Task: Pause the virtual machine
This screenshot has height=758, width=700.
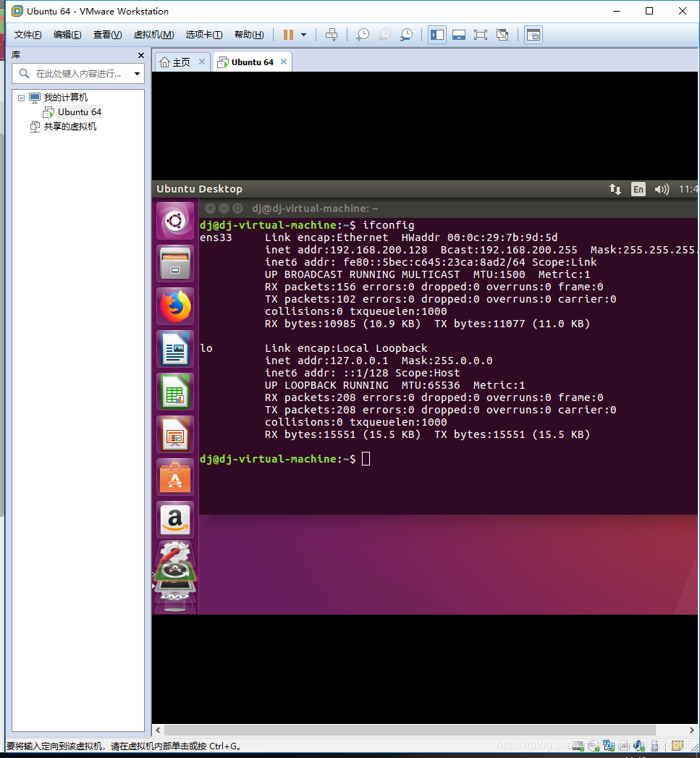Action: (288, 35)
